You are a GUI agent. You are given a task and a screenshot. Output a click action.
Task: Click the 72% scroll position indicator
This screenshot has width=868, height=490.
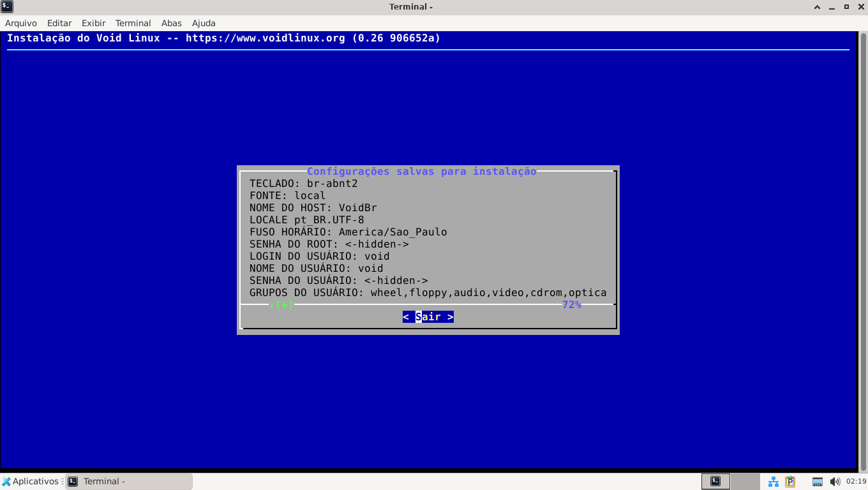[572, 305]
